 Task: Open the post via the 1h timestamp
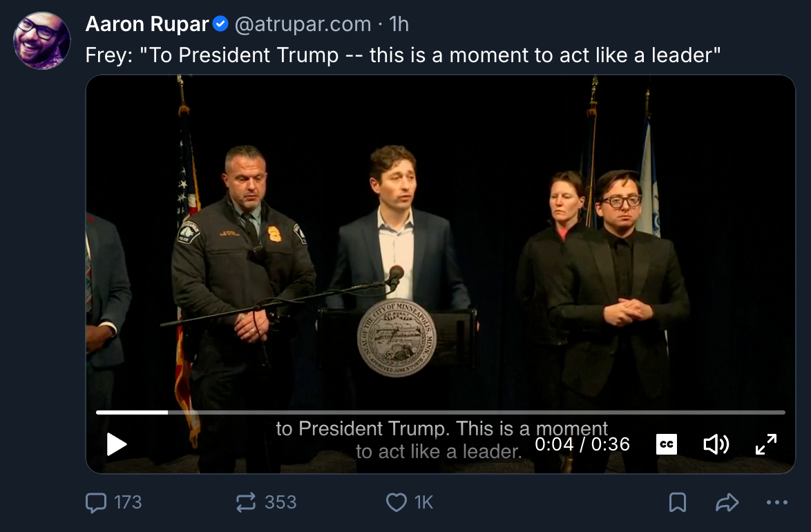399,24
